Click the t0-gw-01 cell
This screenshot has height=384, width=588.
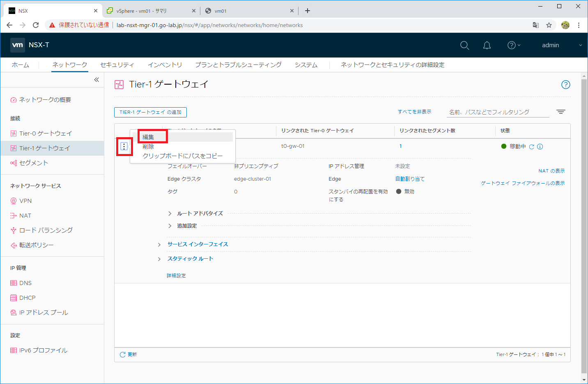pos(293,146)
